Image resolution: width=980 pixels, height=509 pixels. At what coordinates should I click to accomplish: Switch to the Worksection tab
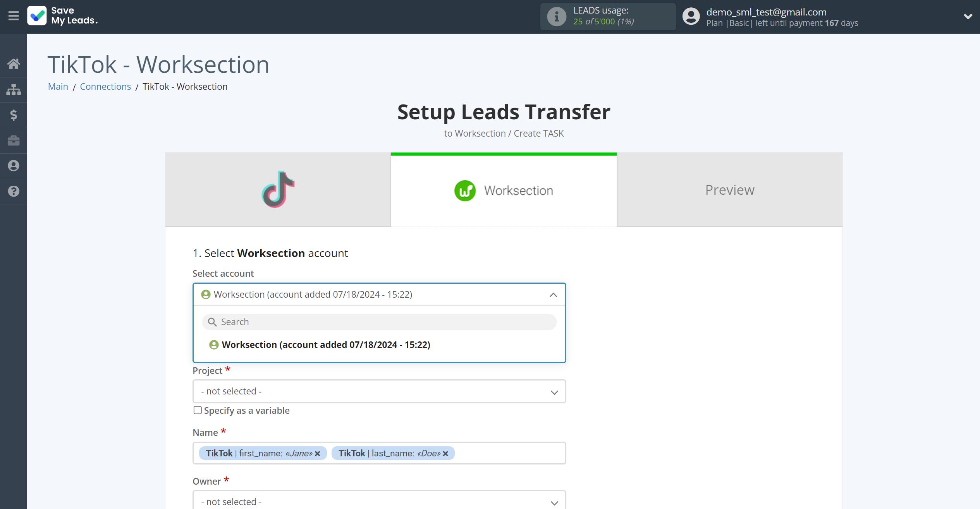click(x=504, y=190)
